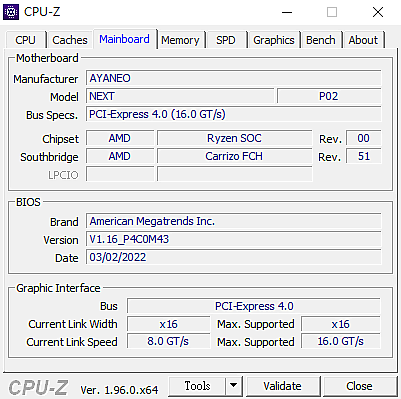Open the Caches tab

(70, 40)
